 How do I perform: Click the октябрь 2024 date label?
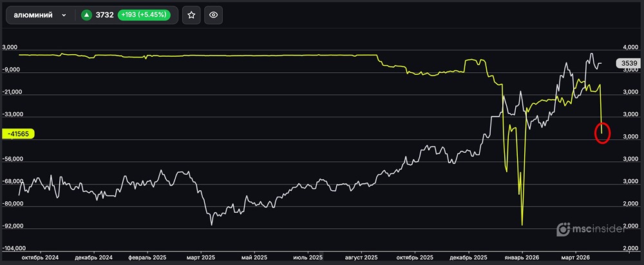(40, 257)
